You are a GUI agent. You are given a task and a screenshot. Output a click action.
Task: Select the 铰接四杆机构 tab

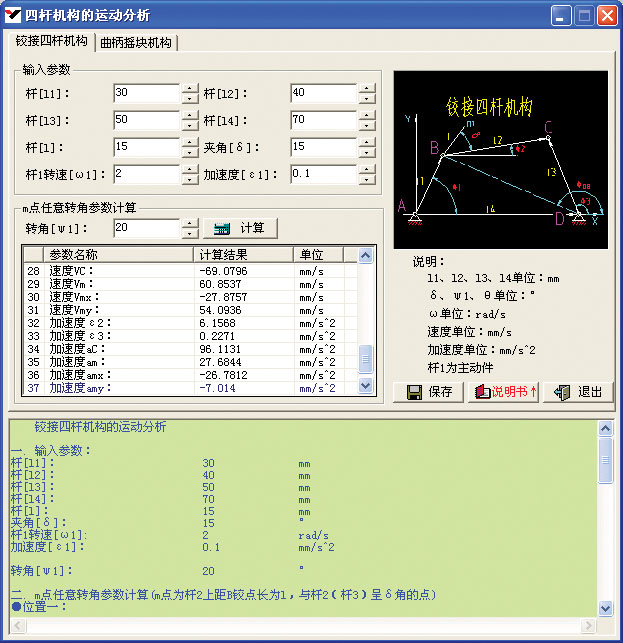point(52,42)
